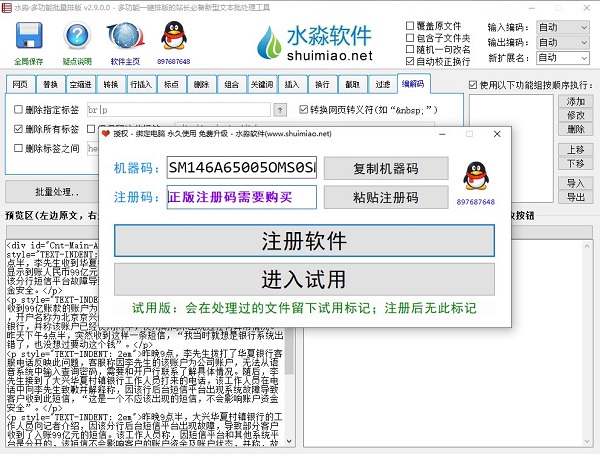Click 添加 button in function group

[x=576, y=101]
